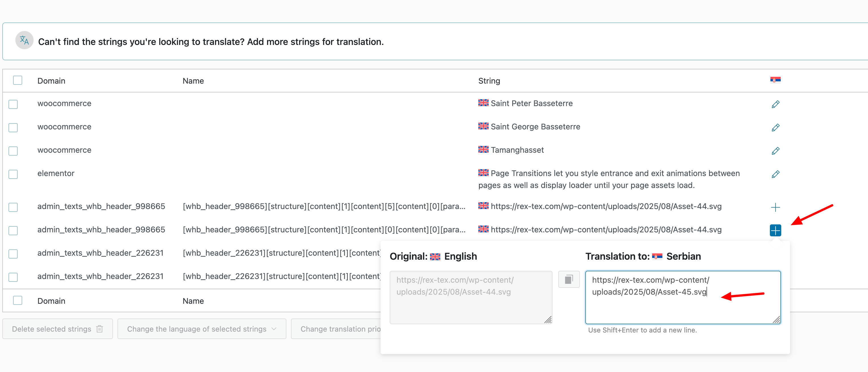Click the translate icon in the notice banner
868x372 pixels.
[x=24, y=40]
